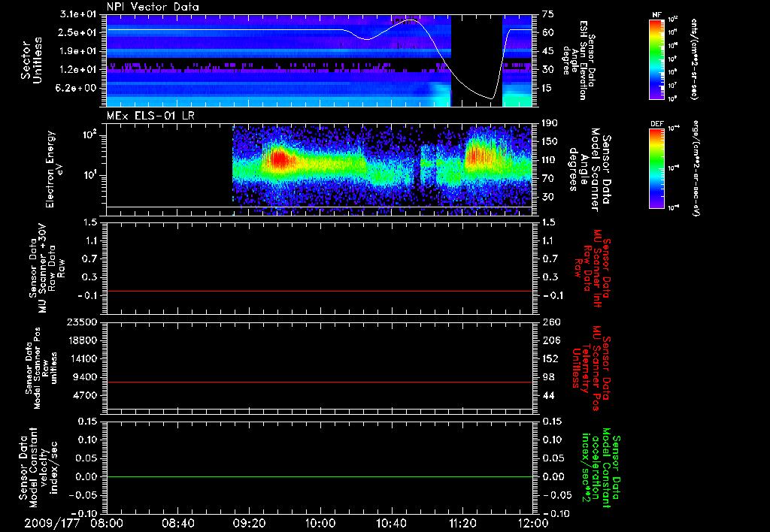The width and height of the screenshot is (770, 532).
Task: Click the 75 degree sun elevation tick label
Action: click(548, 14)
